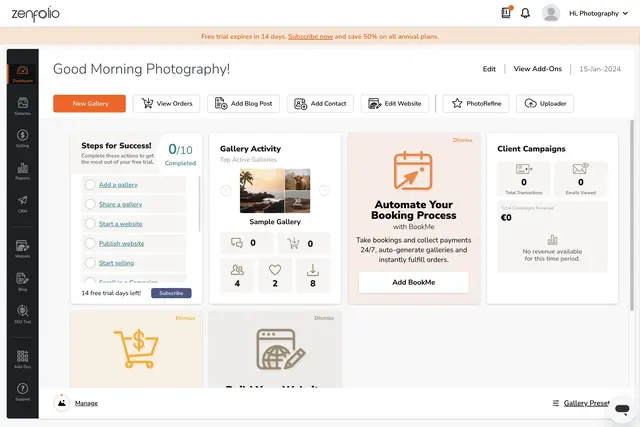This screenshot has height=427, width=640.
Task: Click the Steps for Success list scrollbar
Action: [199, 204]
